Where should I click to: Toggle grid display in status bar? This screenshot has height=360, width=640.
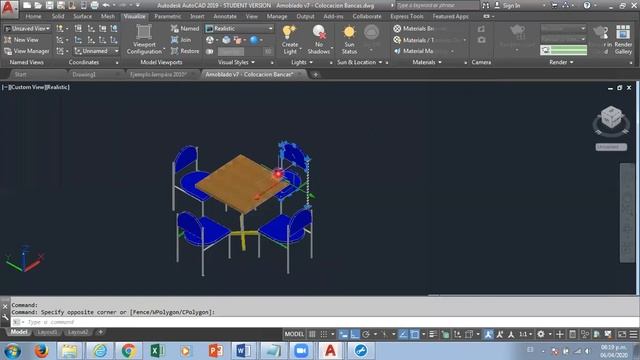[312, 334]
